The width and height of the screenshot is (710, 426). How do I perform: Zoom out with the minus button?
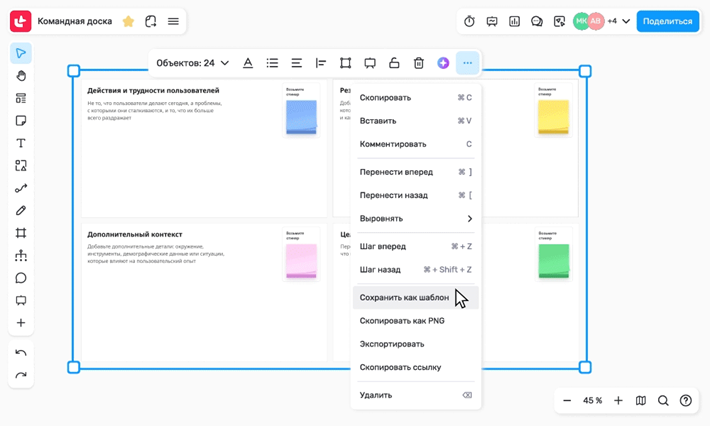click(x=567, y=401)
